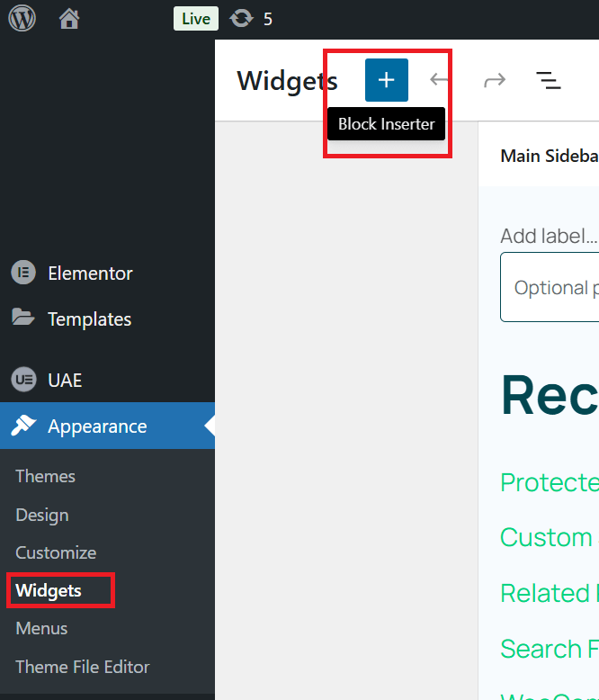599x700 pixels.
Task: Click the UAE sidebar icon
Action: pyautogui.click(x=23, y=380)
